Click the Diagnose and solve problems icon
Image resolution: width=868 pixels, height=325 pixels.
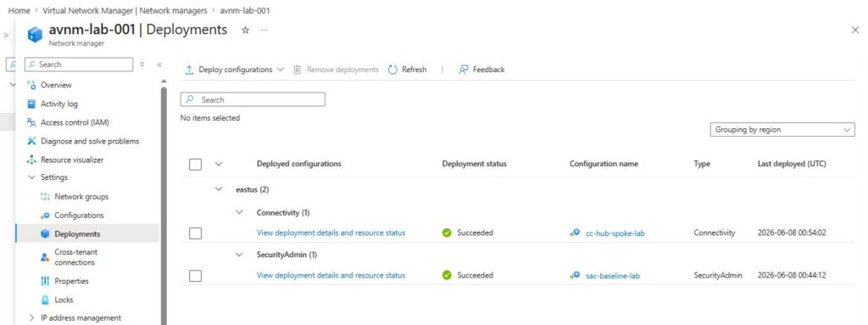[x=31, y=141]
